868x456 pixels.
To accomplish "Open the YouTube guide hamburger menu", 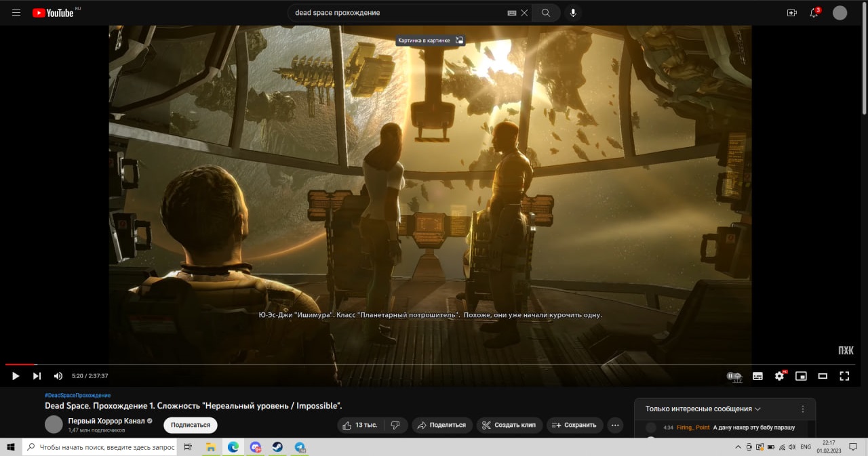I will pyautogui.click(x=16, y=13).
